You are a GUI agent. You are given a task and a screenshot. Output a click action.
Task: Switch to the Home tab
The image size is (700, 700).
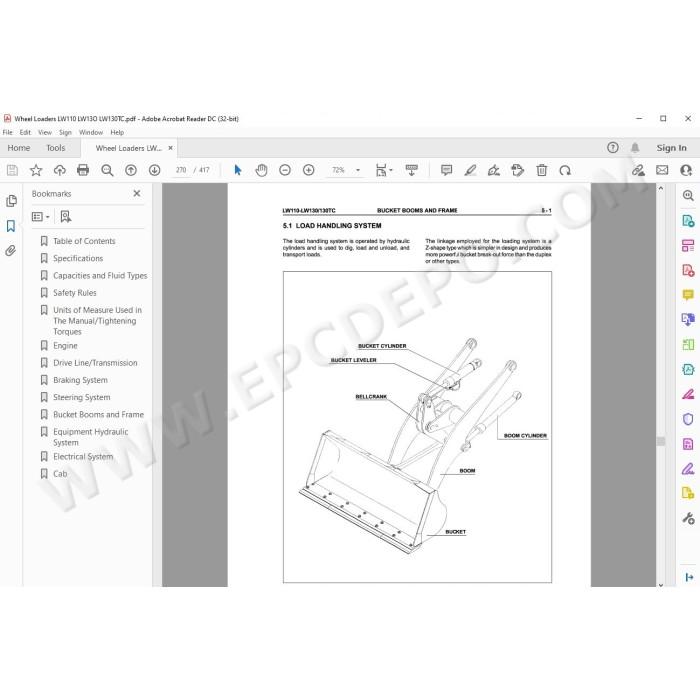(19, 148)
